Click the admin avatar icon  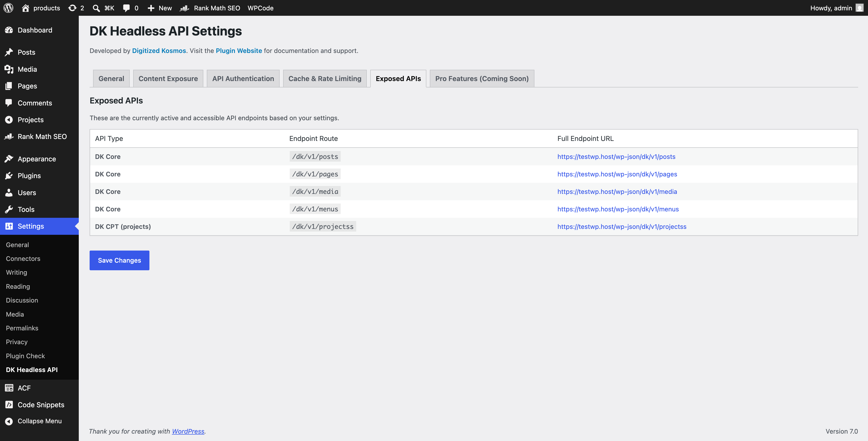(860, 8)
